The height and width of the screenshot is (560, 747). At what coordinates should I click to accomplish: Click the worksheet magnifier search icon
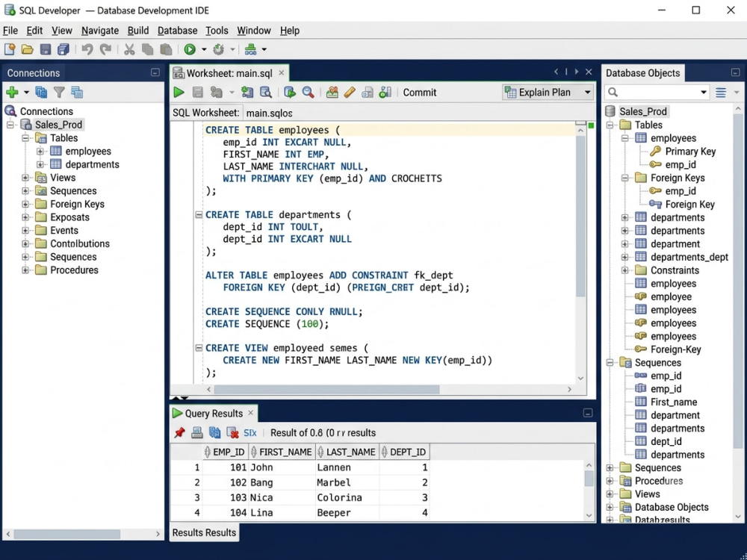pyautogui.click(x=309, y=93)
